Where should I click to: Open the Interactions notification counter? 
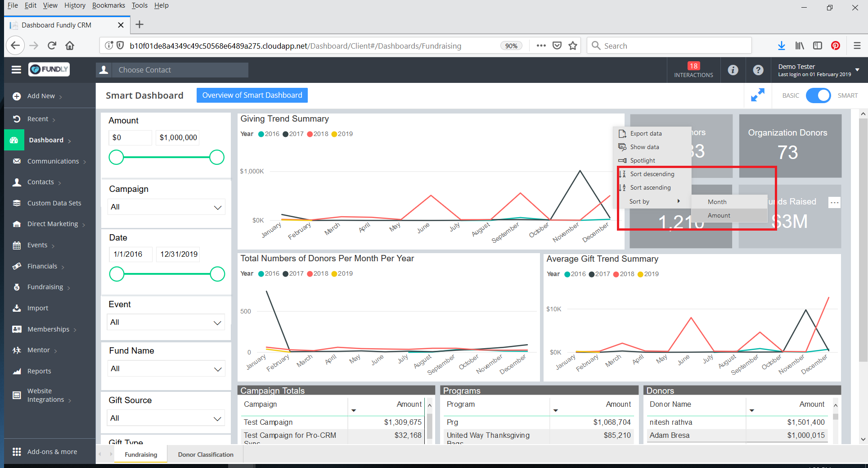(x=693, y=70)
